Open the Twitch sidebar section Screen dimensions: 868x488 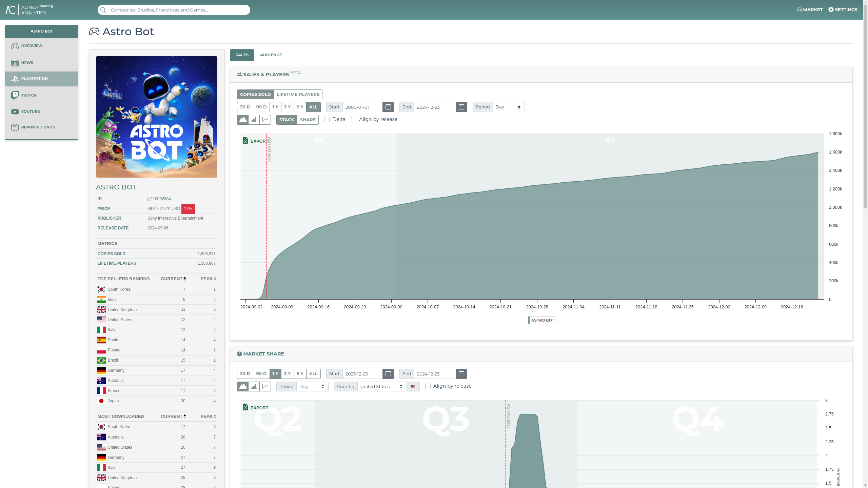click(42, 95)
